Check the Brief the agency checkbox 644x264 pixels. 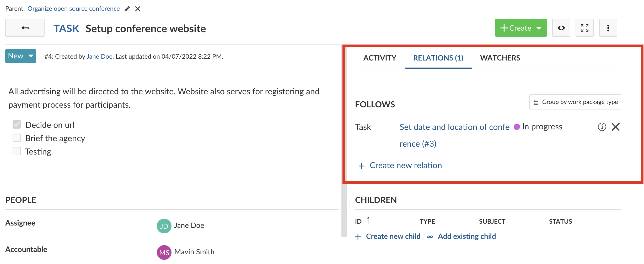[17, 138]
